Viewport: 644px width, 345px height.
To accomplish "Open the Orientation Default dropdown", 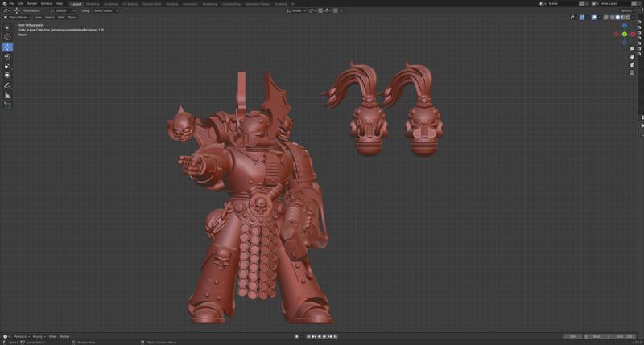I will [x=63, y=10].
